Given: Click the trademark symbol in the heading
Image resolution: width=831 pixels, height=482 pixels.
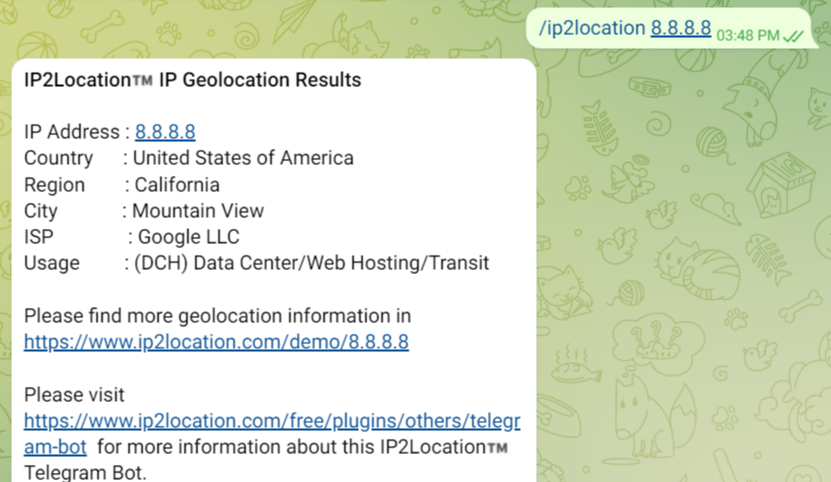Looking at the screenshot, I should coord(143,80).
